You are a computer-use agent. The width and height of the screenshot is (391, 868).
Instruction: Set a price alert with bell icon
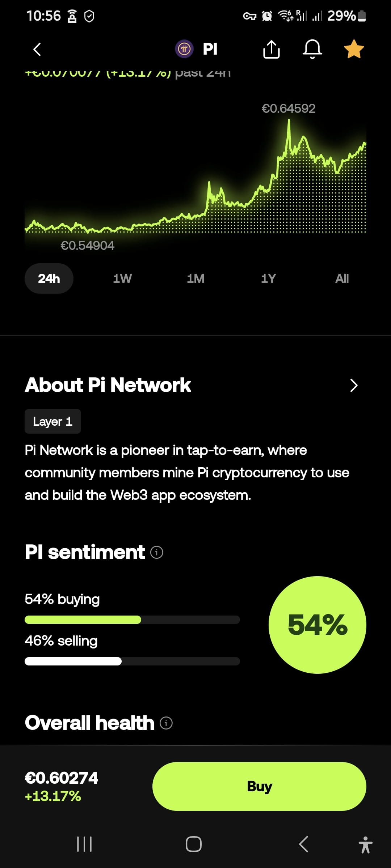pyautogui.click(x=312, y=49)
